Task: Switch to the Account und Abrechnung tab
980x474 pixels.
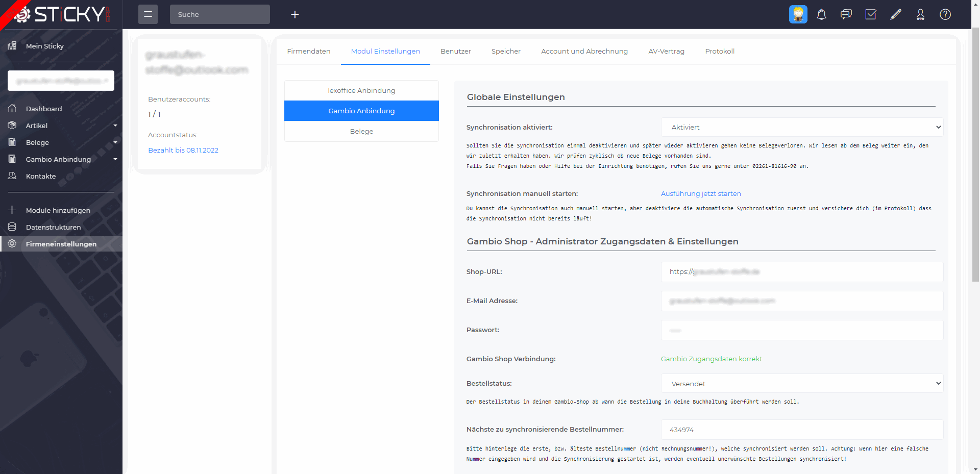Action: point(584,51)
